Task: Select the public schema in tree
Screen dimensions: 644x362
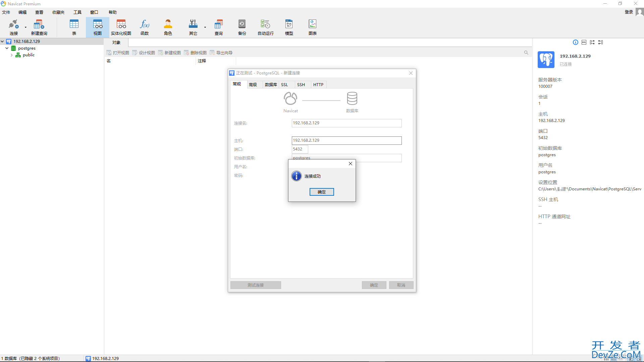Action: pyautogui.click(x=29, y=55)
